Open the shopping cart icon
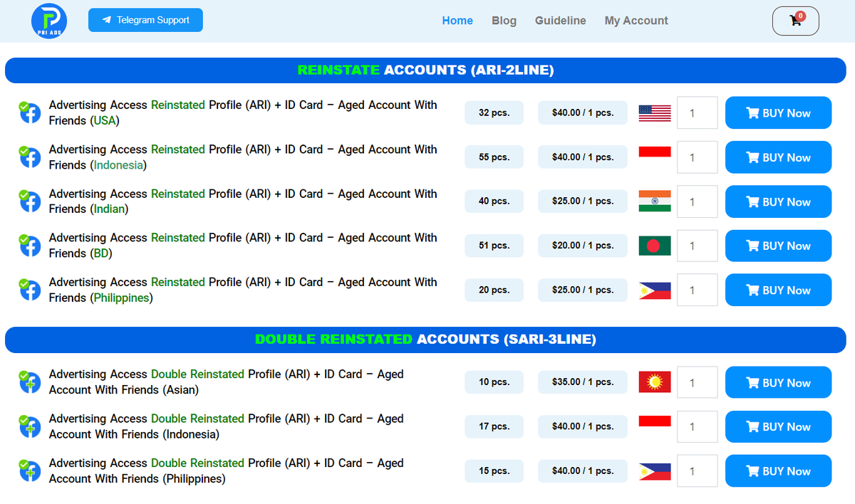The width and height of the screenshot is (855, 504). [796, 21]
